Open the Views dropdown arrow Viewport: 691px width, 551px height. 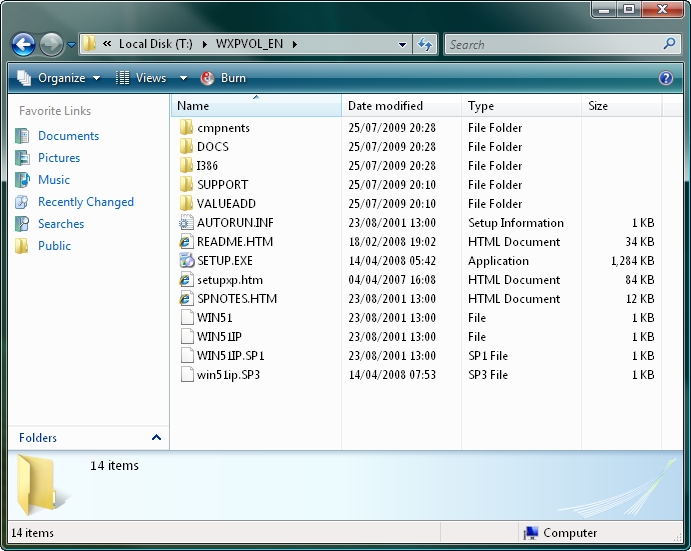tap(183, 78)
